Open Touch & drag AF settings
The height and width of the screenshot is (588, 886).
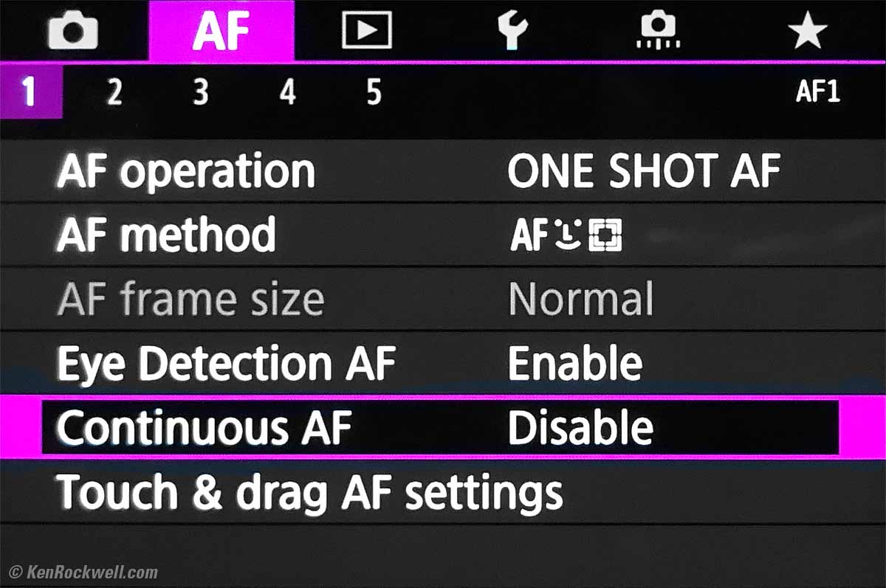(310, 492)
